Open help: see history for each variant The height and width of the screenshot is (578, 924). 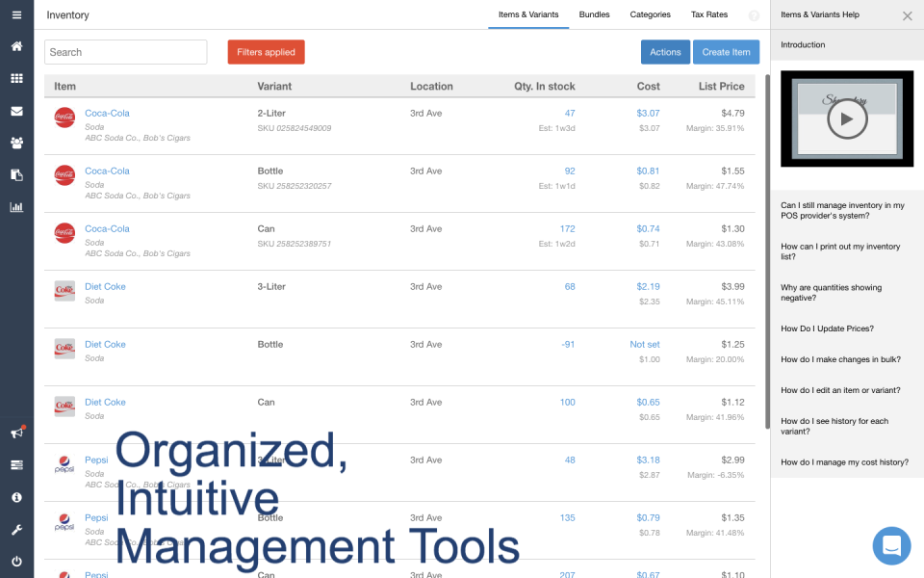coord(834,426)
